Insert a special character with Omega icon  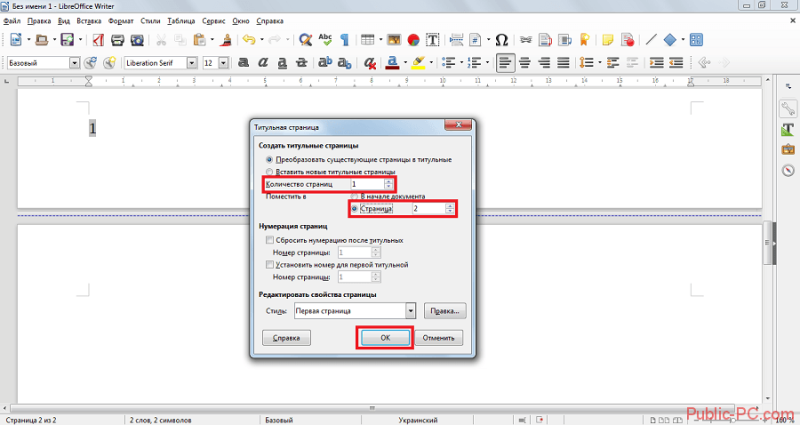(x=502, y=40)
